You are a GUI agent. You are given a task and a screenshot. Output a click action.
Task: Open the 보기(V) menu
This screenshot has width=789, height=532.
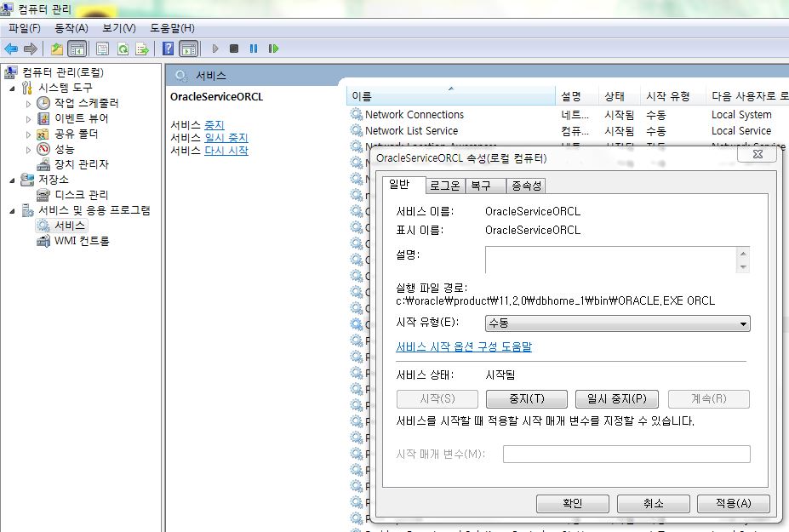click(x=119, y=28)
